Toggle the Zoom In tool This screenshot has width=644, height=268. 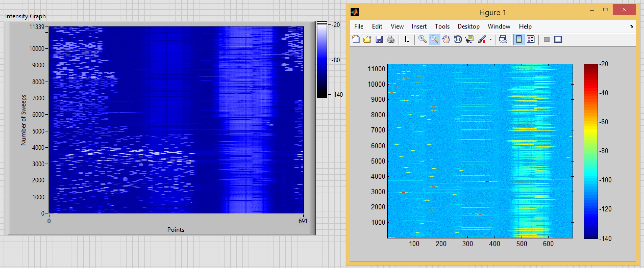[x=422, y=39]
